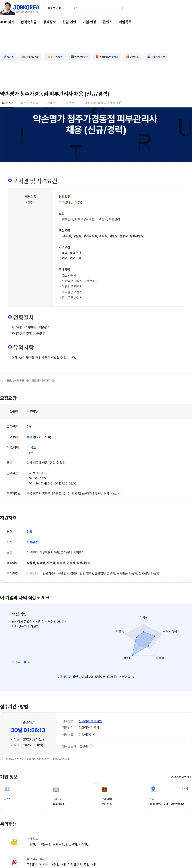Open the 기업·연봉 menu
Screen dimensions: 192x868
[89, 22]
